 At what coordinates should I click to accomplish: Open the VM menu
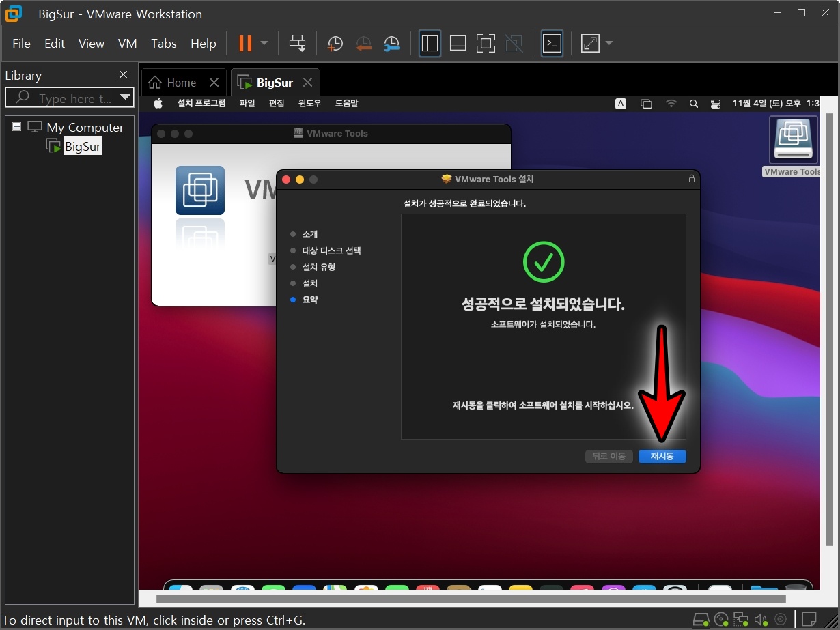click(x=128, y=44)
